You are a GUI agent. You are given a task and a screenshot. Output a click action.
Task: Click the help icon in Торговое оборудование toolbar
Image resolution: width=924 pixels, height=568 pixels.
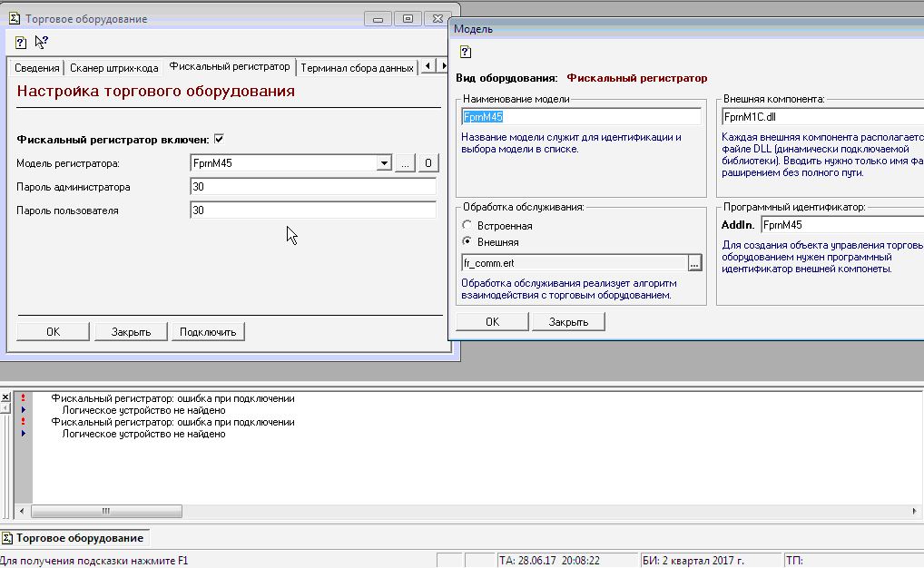click(22, 42)
